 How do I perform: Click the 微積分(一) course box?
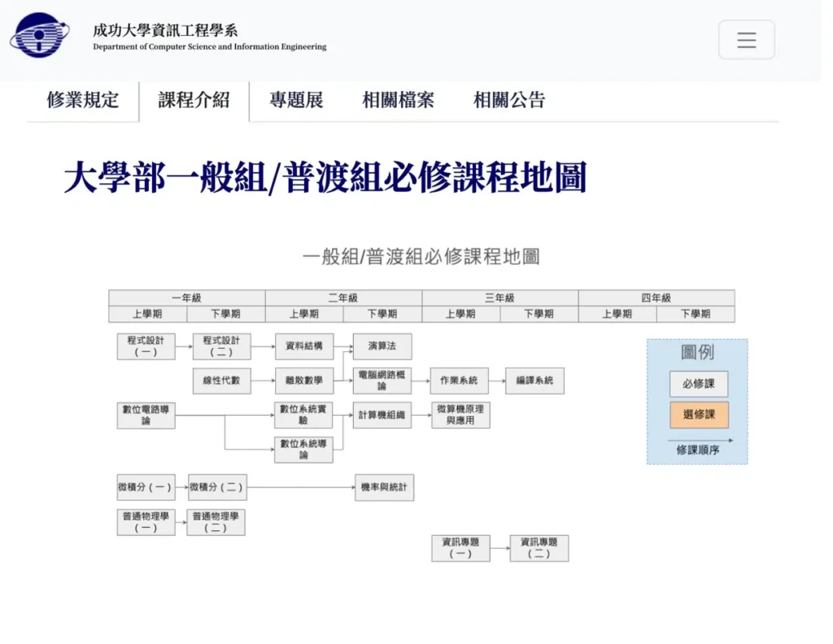point(146,487)
